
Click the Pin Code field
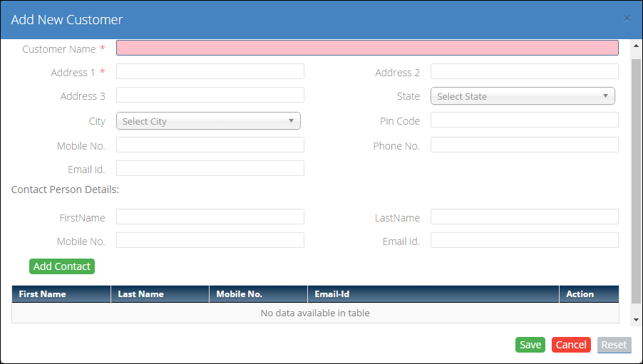point(524,120)
